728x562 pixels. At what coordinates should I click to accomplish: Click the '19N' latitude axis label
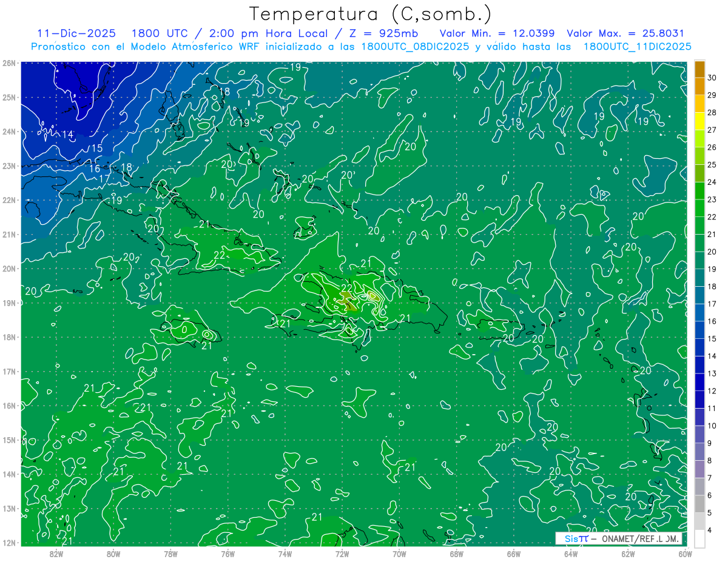click(9, 303)
